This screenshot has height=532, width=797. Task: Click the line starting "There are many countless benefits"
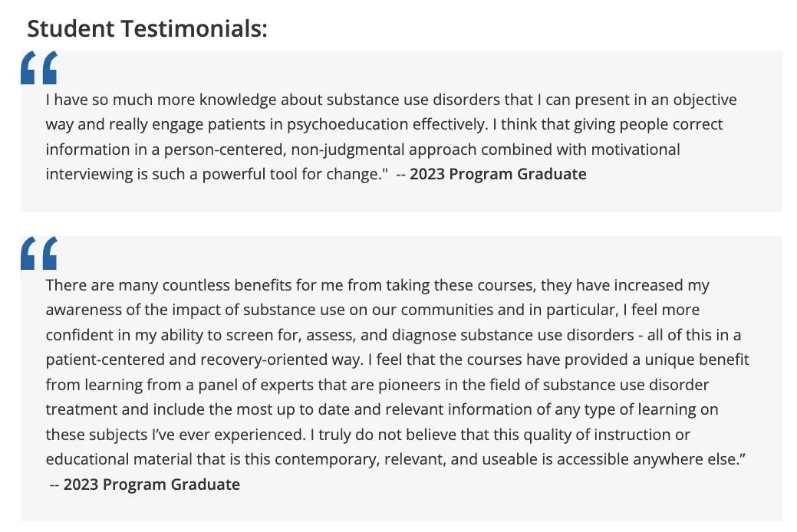coord(377,285)
